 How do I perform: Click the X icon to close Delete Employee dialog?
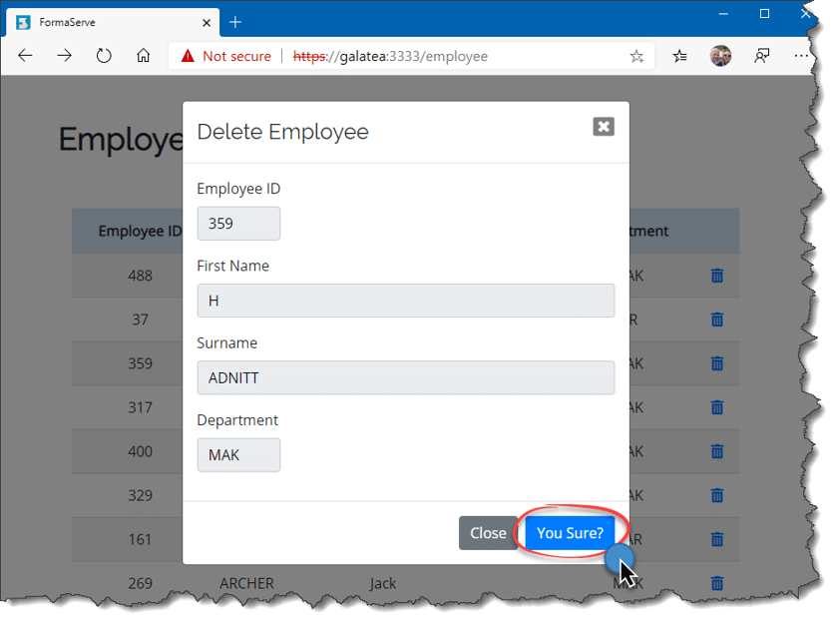coord(603,127)
